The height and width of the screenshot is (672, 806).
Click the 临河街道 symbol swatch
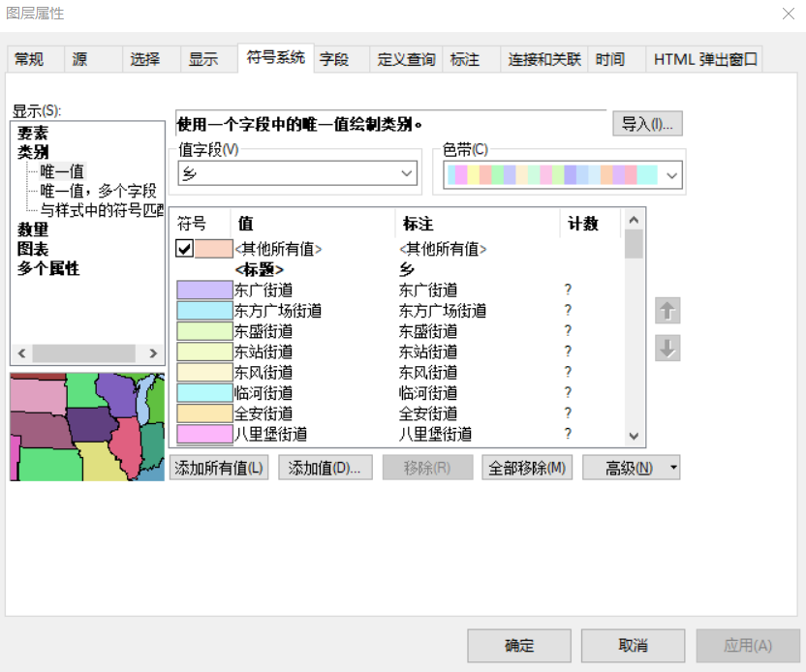(x=204, y=392)
